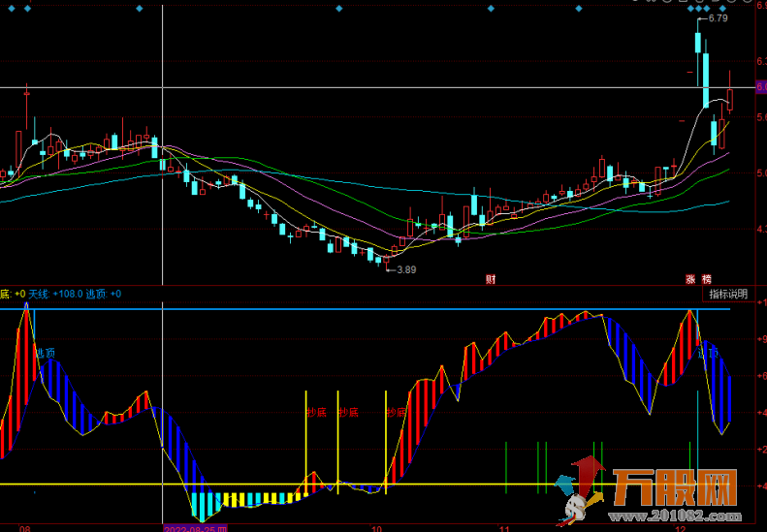Click the 2022-08-25 crosshair date label

[x=196, y=528]
